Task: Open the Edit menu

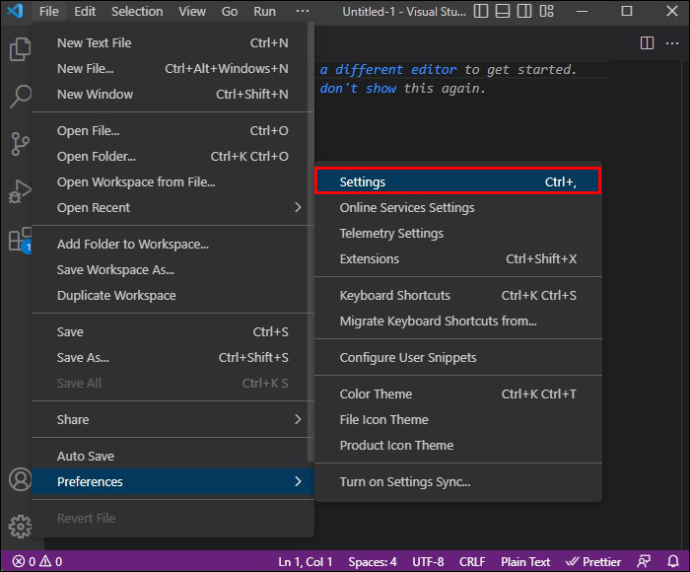Action: pos(85,11)
